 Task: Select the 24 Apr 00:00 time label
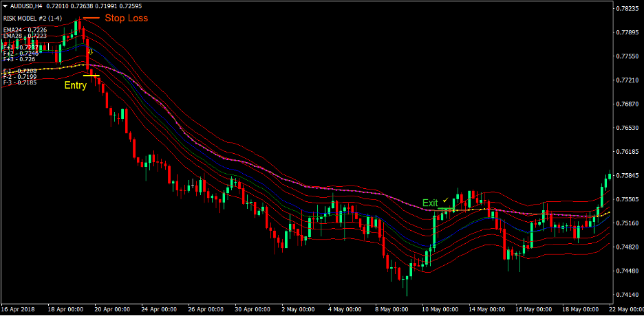(x=160, y=308)
